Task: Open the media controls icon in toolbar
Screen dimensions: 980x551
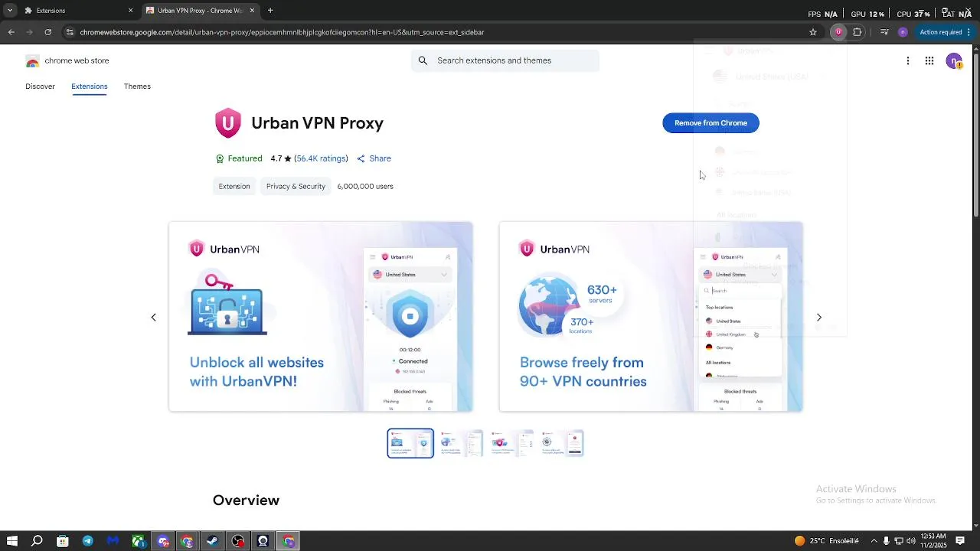Action: pos(884,32)
